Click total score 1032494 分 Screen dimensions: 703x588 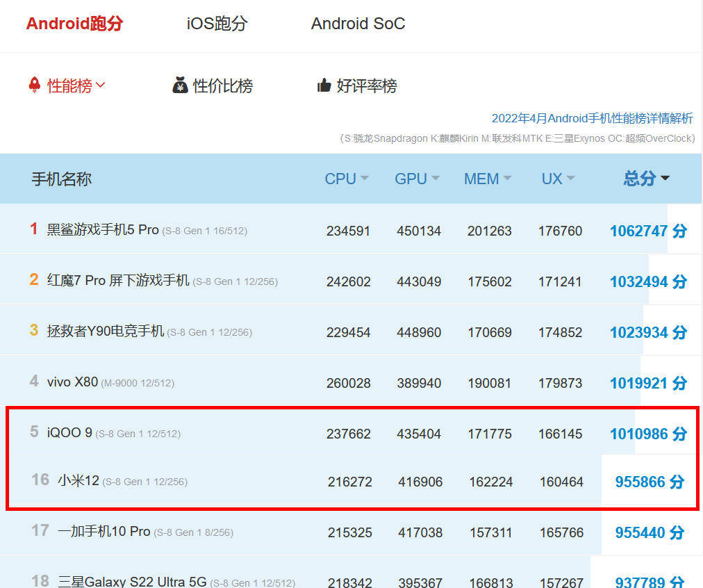pyautogui.click(x=648, y=281)
